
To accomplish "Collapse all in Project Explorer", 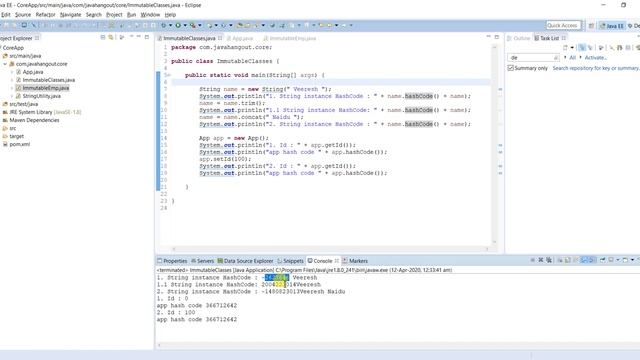I will click(x=103, y=37).
